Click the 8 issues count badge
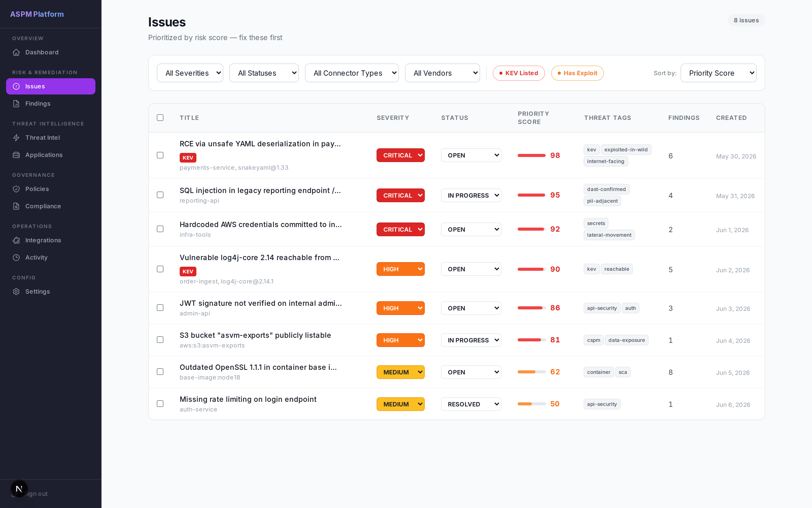The width and height of the screenshot is (812, 508). tap(746, 20)
